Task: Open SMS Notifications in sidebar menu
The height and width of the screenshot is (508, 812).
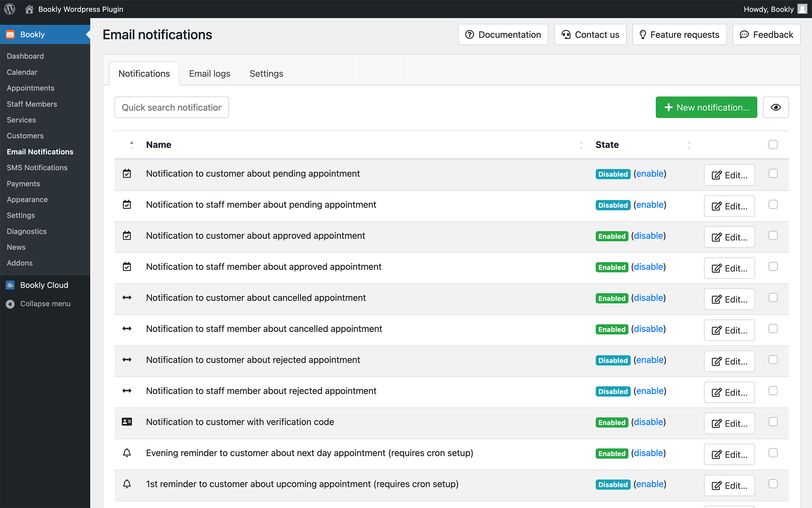Action: coord(37,167)
